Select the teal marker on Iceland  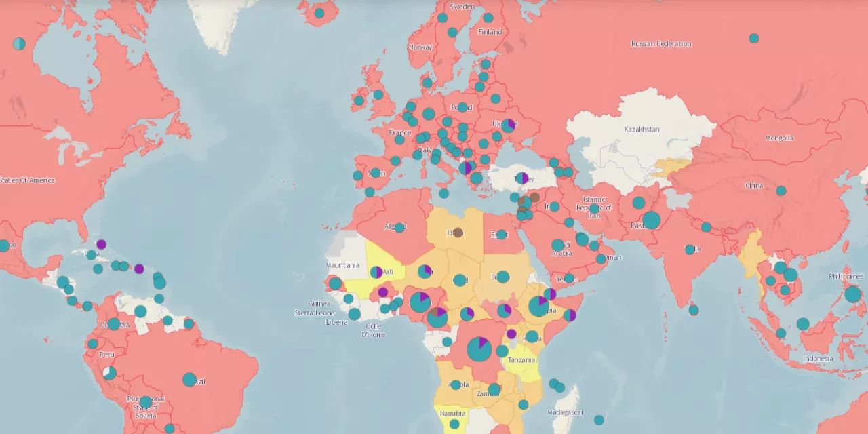319,13
